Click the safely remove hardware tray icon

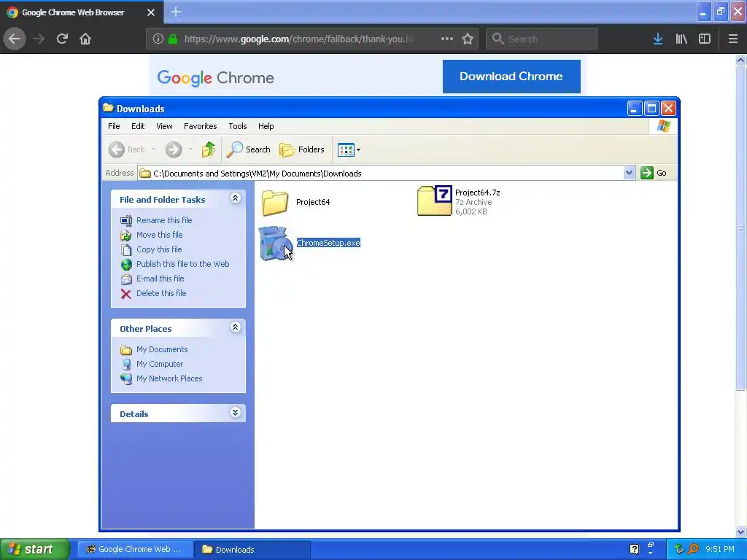pos(680,549)
